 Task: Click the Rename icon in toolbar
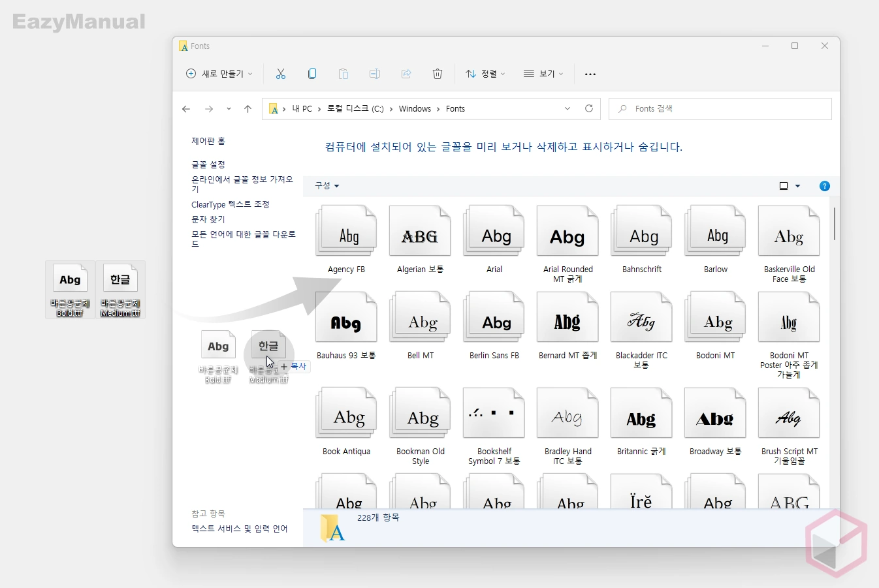click(375, 74)
